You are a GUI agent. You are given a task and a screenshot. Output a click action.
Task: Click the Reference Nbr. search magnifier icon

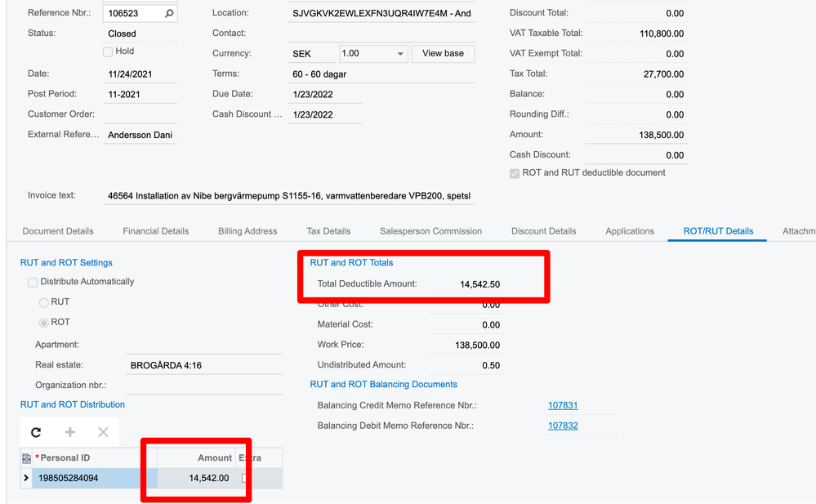coord(169,14)
